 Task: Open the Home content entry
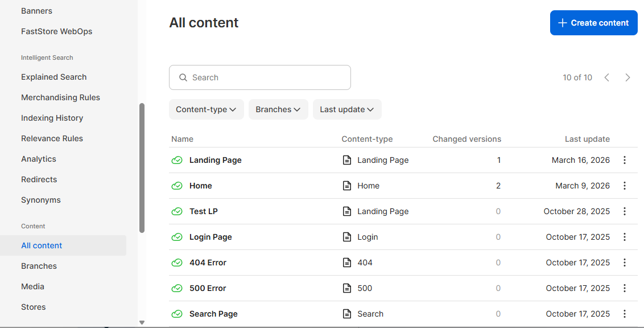click(200, 186)
